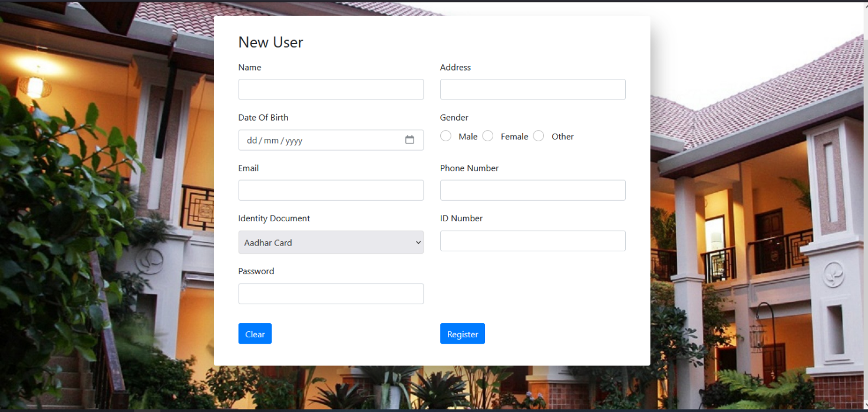The height and width of the screenshot is (412, 868).
Task: Open the Identity Document dropdown
Action: [331, 242]
